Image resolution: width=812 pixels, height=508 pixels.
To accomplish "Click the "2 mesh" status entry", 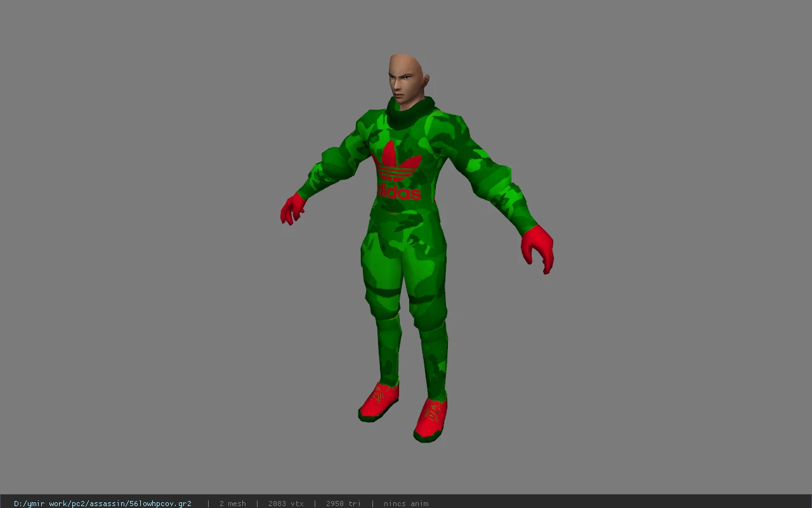I will pyautogui.click(x=233, y=504).
